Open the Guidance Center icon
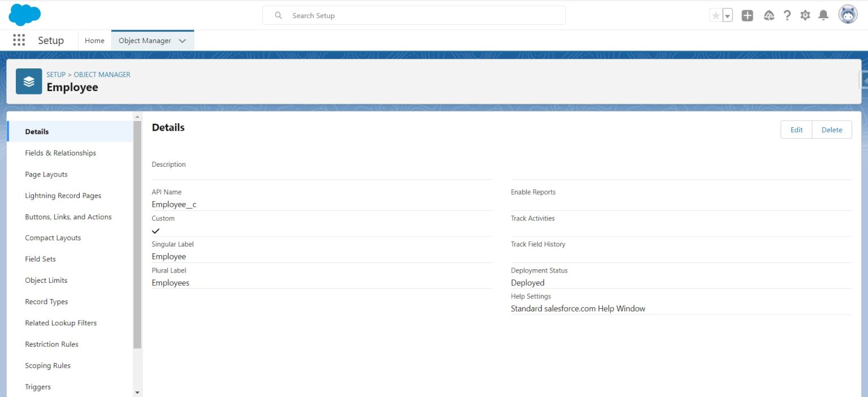The height and width of the screenshot is (397, 868). pos(769,15)
